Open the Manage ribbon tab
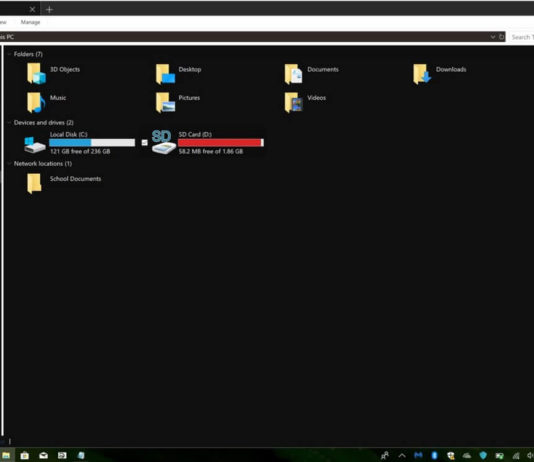 (30, 22)
